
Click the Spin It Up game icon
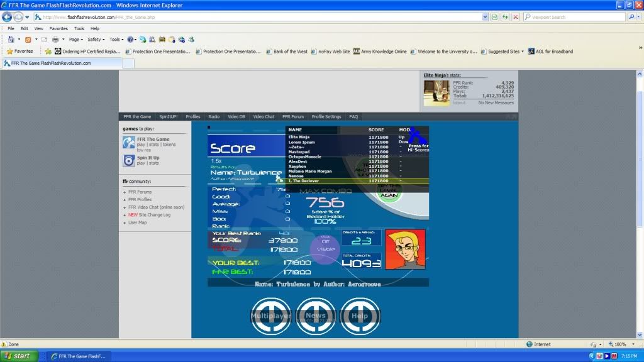tap(128, 161)
